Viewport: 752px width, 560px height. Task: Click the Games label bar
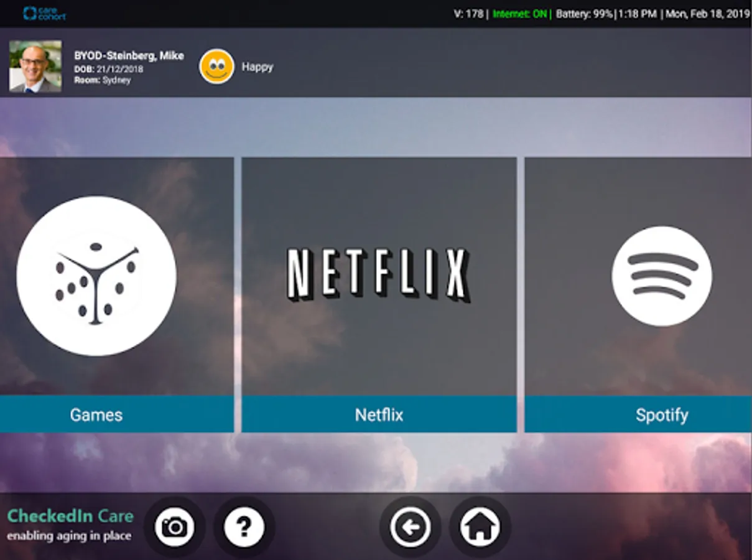point(116,414)
